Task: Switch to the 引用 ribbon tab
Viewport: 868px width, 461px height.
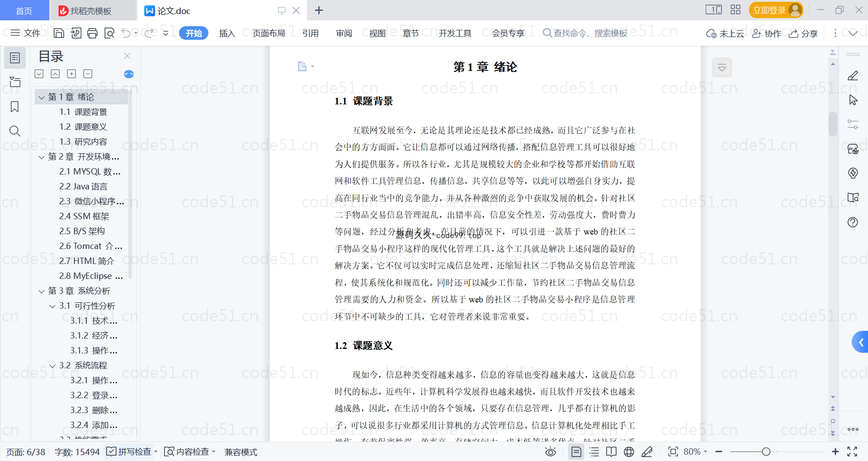Action: (311, 33)
